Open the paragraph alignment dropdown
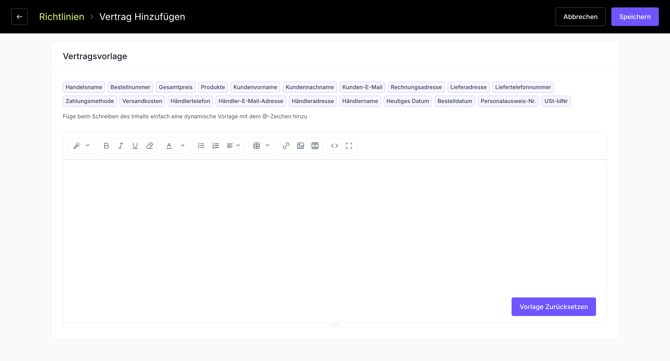The width and height of the screenshot is (670, 361). tap(233, 146)
